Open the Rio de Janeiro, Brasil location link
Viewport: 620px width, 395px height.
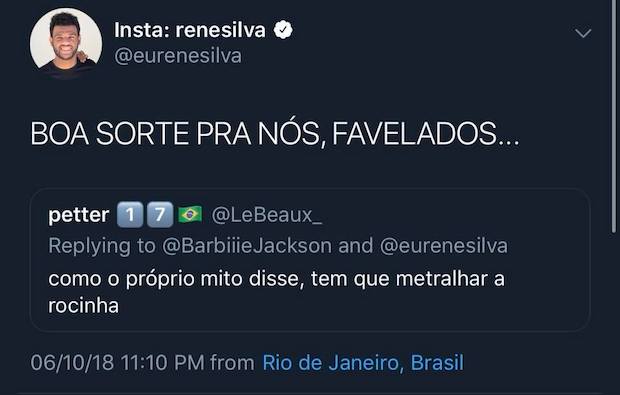pos(363,363)
